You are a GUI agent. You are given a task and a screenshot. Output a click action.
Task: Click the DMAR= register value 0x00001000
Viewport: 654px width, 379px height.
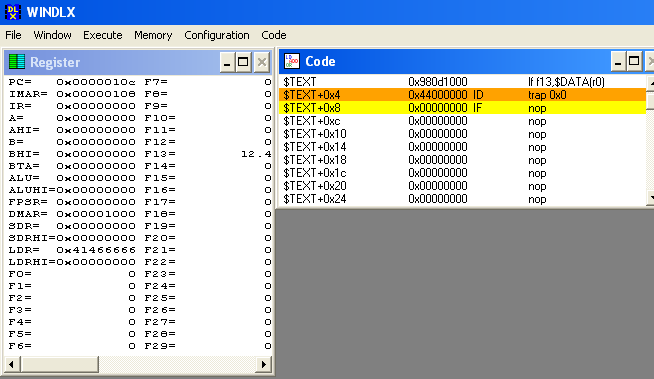tap(96, 214)
